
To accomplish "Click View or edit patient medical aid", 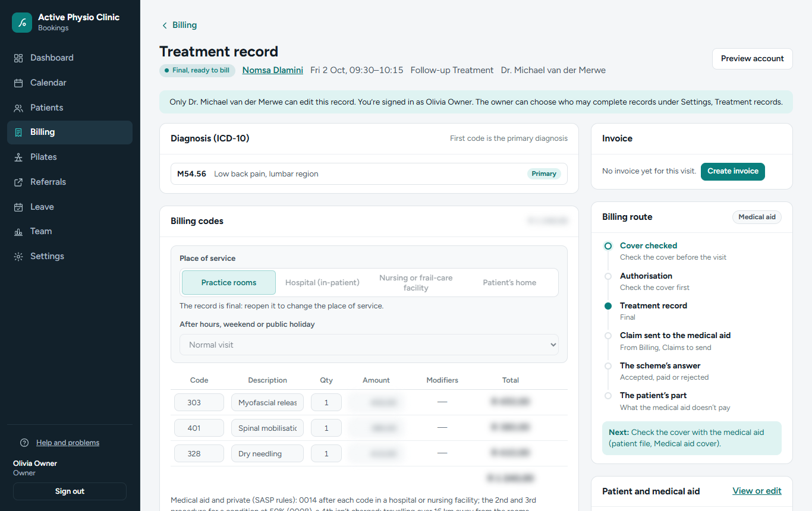I will coord(757,491).
